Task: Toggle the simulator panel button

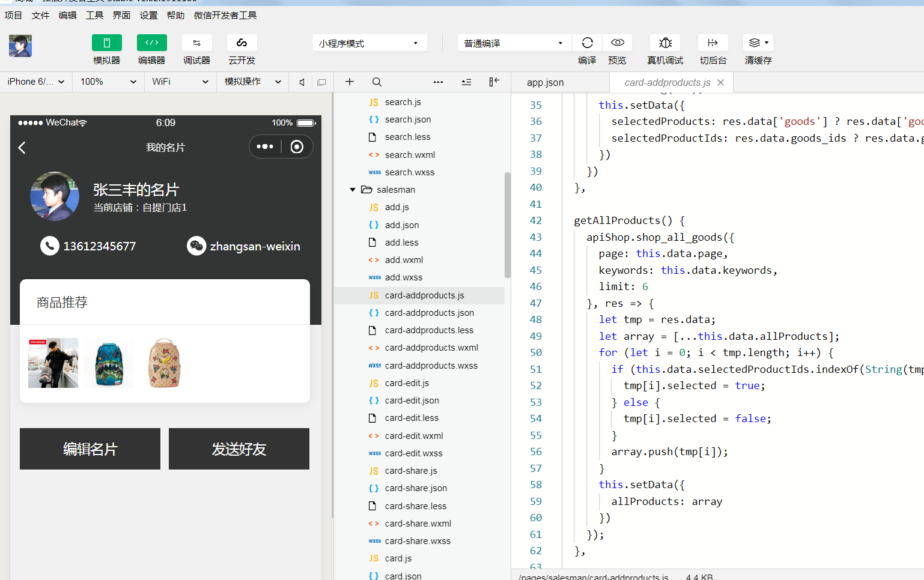Action: click(x=106, y=43)
